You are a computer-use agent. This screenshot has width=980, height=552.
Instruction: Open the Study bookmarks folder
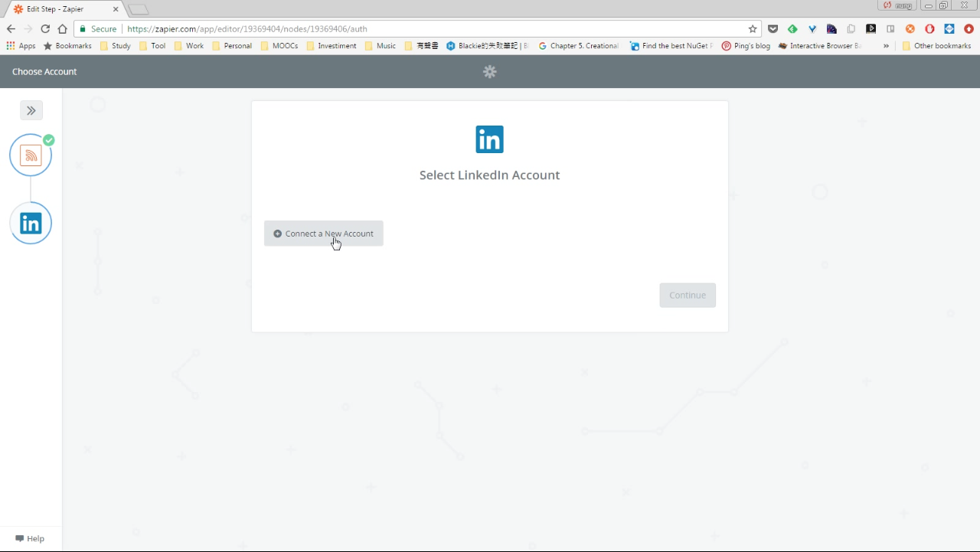[x=116, y=46]
